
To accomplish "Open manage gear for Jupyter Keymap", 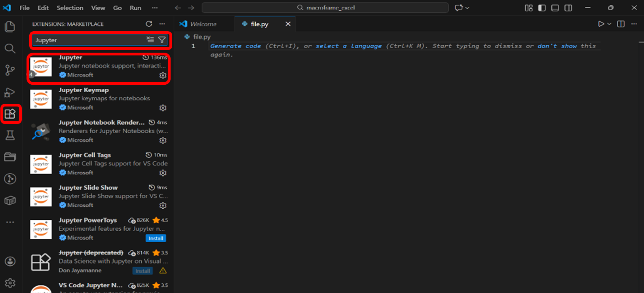I will (x=163, y=108).
